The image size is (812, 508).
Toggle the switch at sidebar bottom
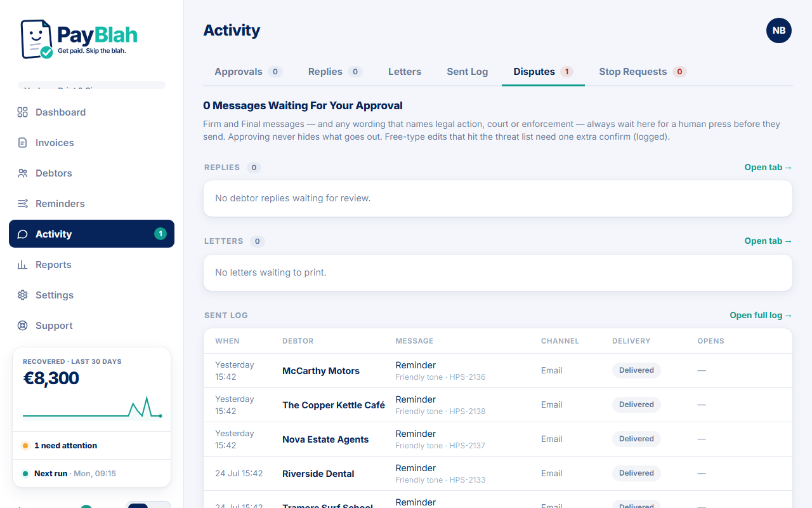[x=148, y=505]
